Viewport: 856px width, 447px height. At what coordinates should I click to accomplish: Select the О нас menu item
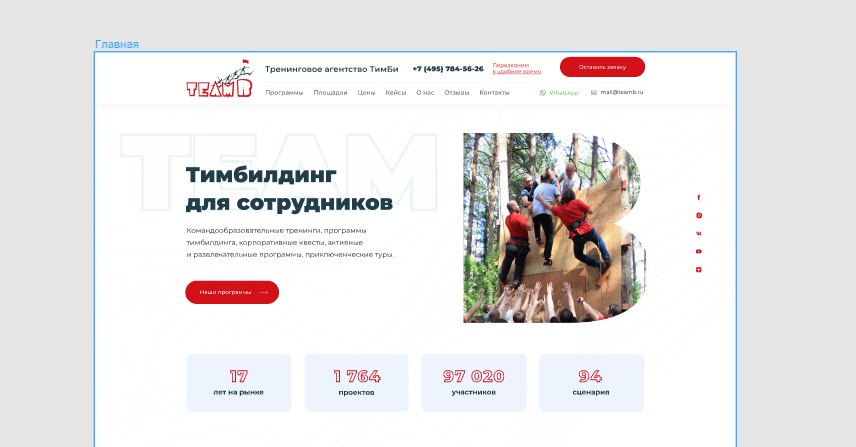pos(425,93)
